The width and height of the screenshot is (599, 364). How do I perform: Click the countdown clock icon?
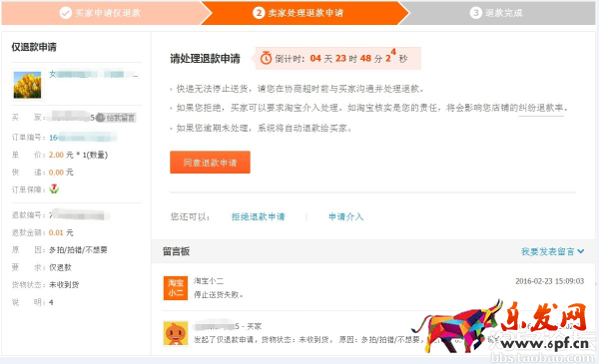pos(266,59)
